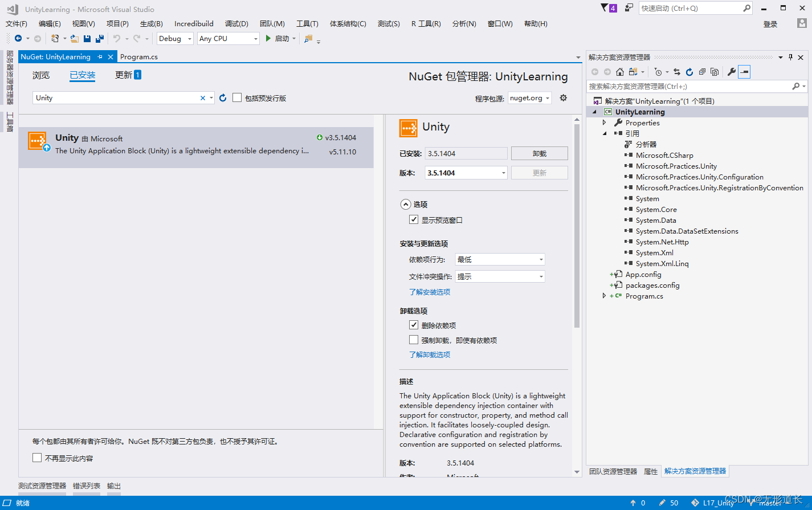Open the 依赖项行为 dropdown showing 最低
Viewport: 812px width, 510px height.
pos(499,259)
